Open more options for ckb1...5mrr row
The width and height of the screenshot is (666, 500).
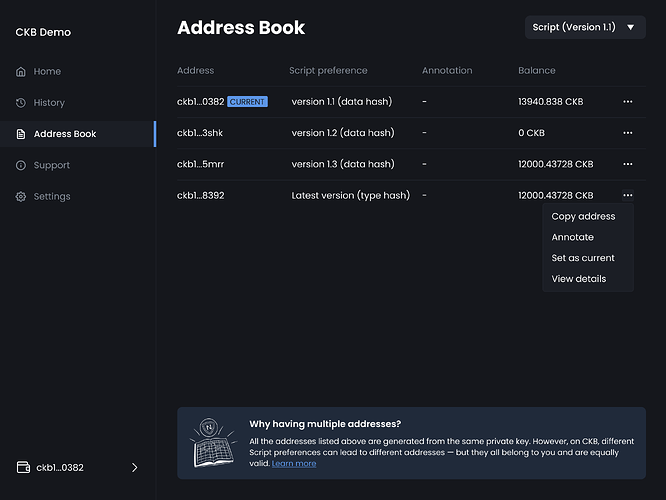tap(627, 164)
